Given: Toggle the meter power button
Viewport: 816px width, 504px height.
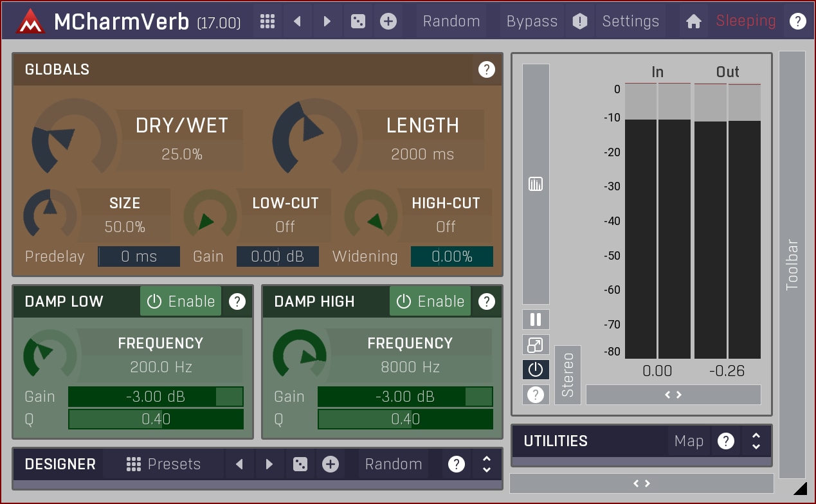Looking at the screenshot, I should 535,370.
